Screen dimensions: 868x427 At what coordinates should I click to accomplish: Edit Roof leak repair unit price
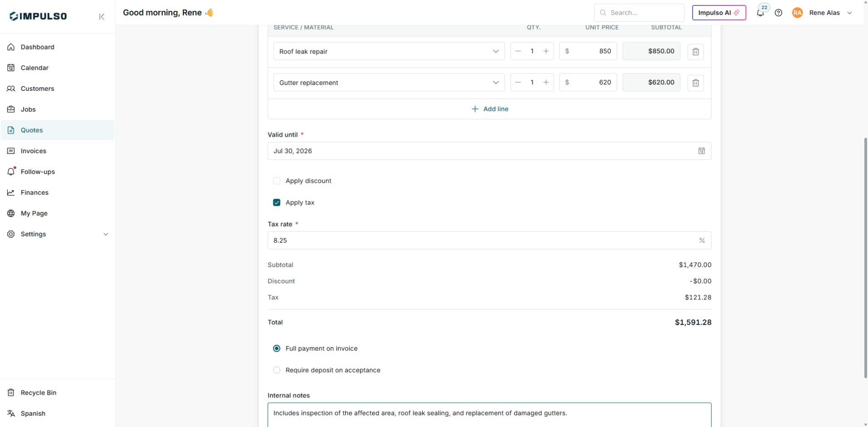coord(588,51)
